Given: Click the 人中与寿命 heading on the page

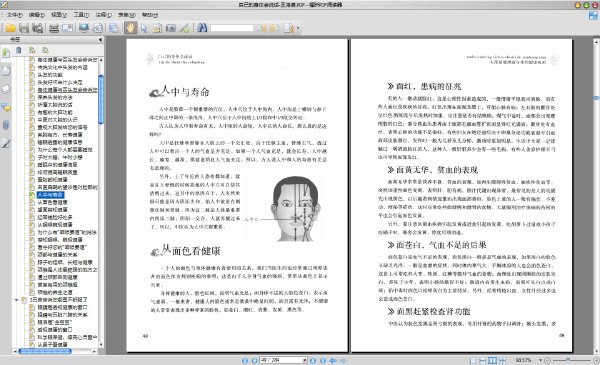Looking at the screenshot, I should click(185, 92).
